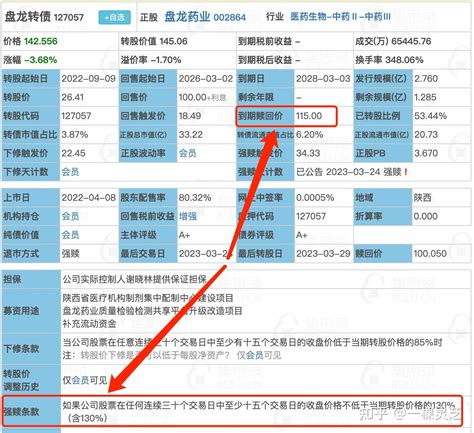Select the 网上中签率 value 0.0005%
The image size is (474, 433).
pos(315,198)
